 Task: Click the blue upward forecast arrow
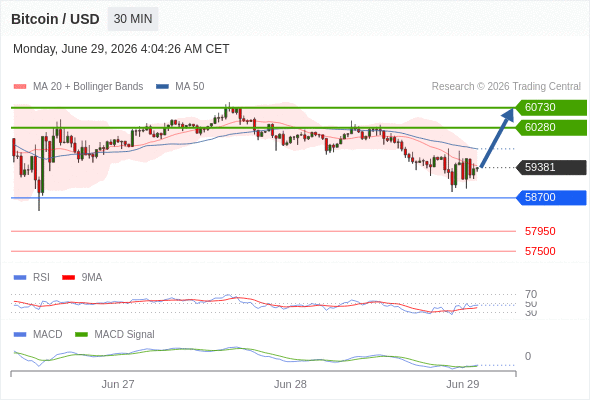pos(497,138)
